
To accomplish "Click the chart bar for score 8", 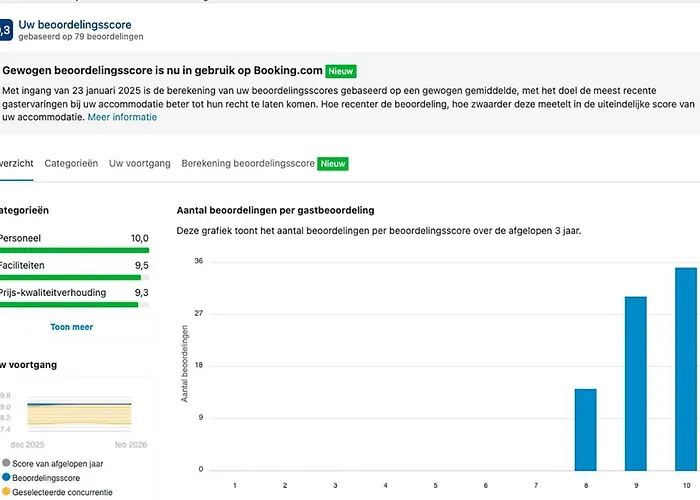I will 585,430.
